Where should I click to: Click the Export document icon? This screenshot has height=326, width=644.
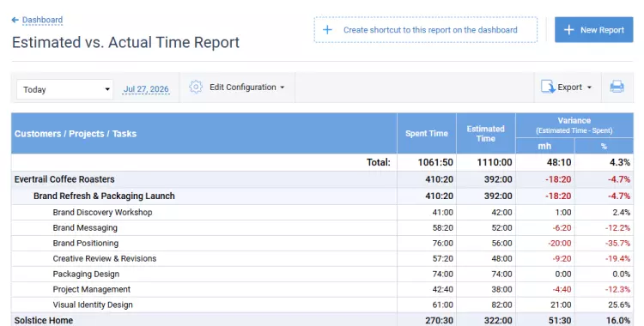pyautogui.click(x=548, y=87)
